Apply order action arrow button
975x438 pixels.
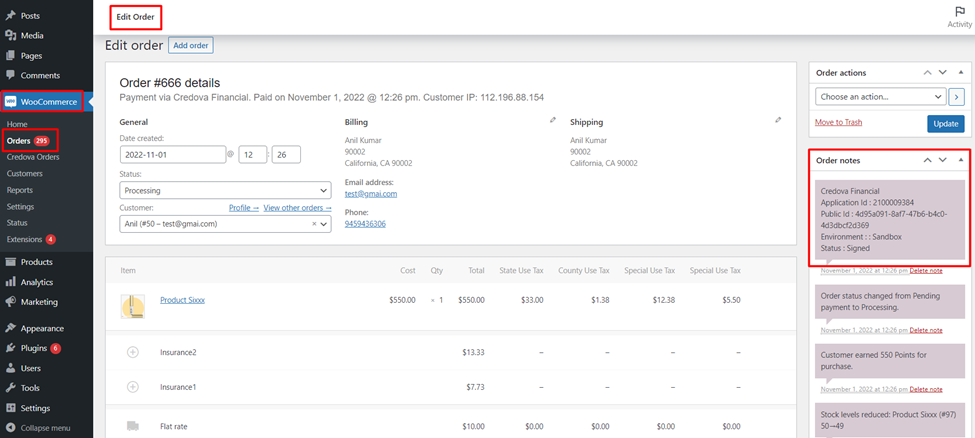click(x=957, y=96)
